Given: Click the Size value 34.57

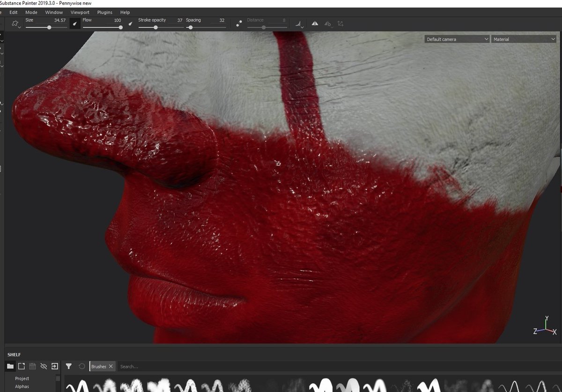Looking at the screenshot, I should pos(60,21).
